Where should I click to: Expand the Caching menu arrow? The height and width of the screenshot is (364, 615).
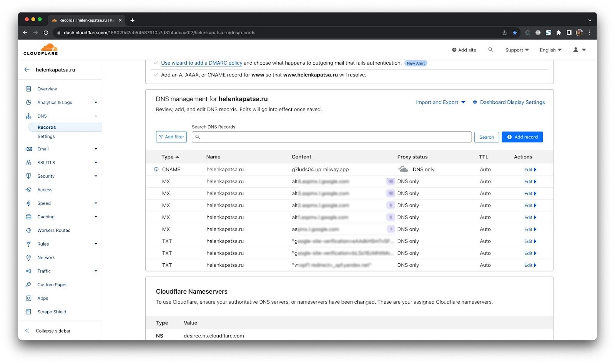pyautogui.click(x=96, y=217)
